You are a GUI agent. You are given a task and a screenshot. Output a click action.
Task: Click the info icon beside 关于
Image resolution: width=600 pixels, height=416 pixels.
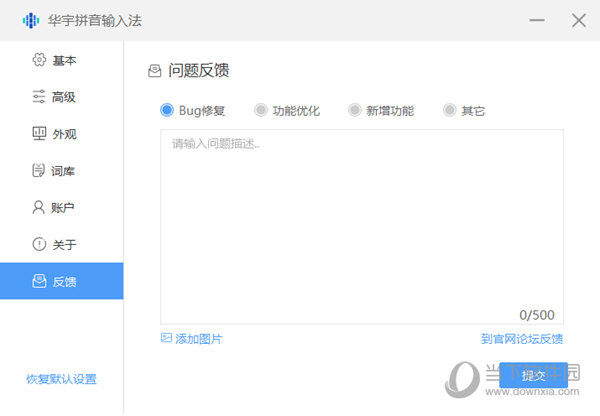tap(39, 244)
